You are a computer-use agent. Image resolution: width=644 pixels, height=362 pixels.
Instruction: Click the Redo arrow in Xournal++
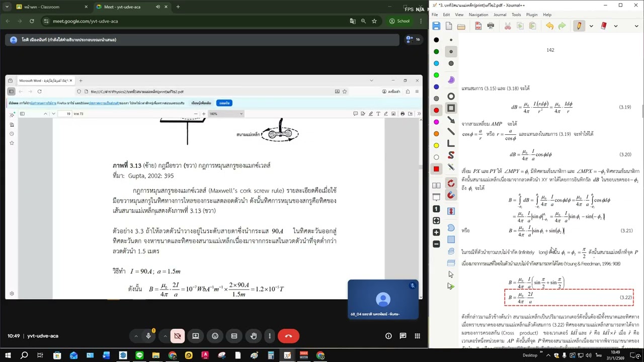click(562, 26)
